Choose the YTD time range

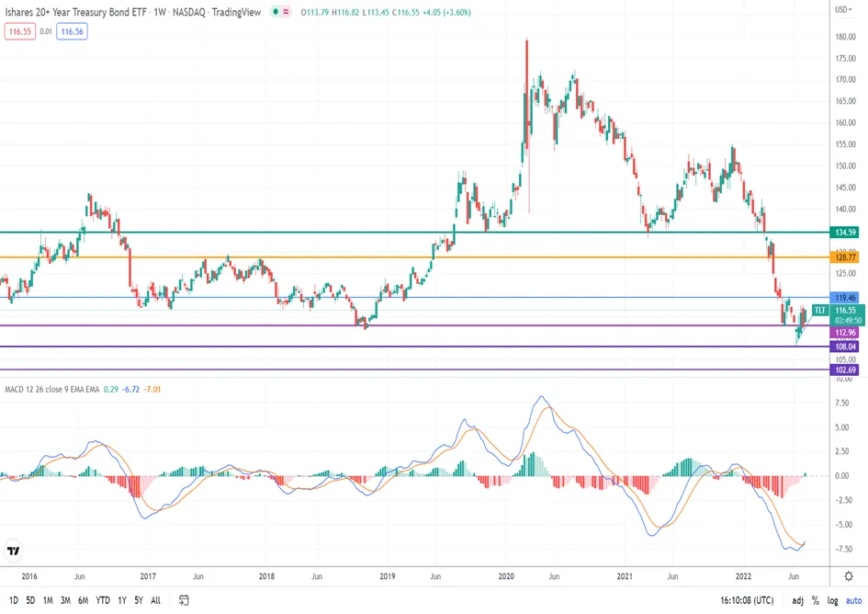pyautogui.click(x=103, y=600)
